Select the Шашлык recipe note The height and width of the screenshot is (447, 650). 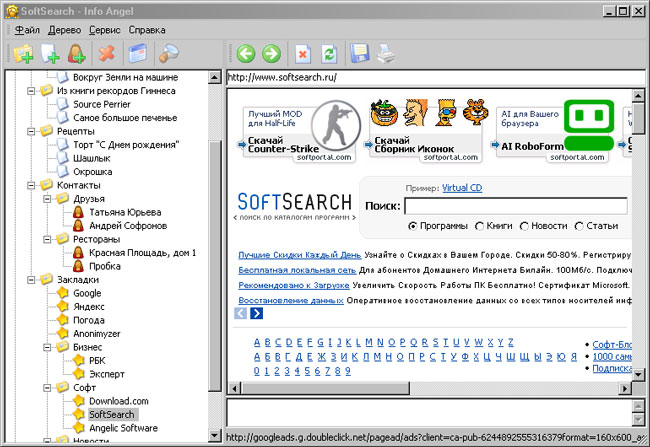pyautogui.click(x=92, y=158)
